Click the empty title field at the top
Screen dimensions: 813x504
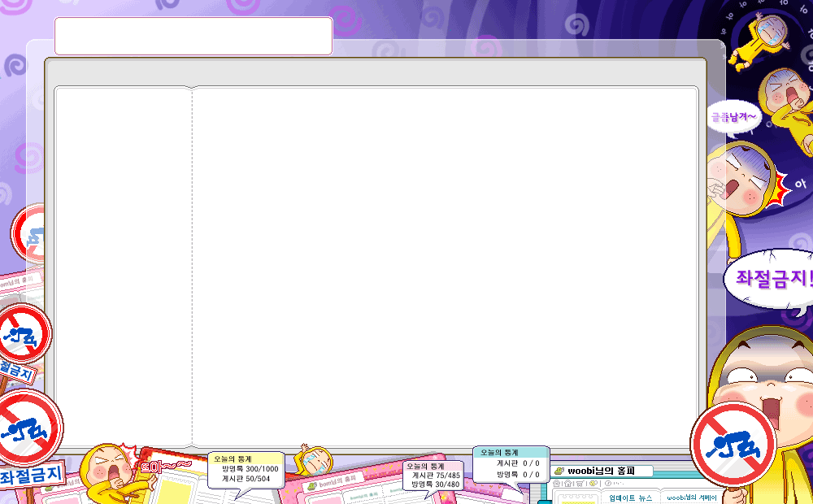(193, 36)
